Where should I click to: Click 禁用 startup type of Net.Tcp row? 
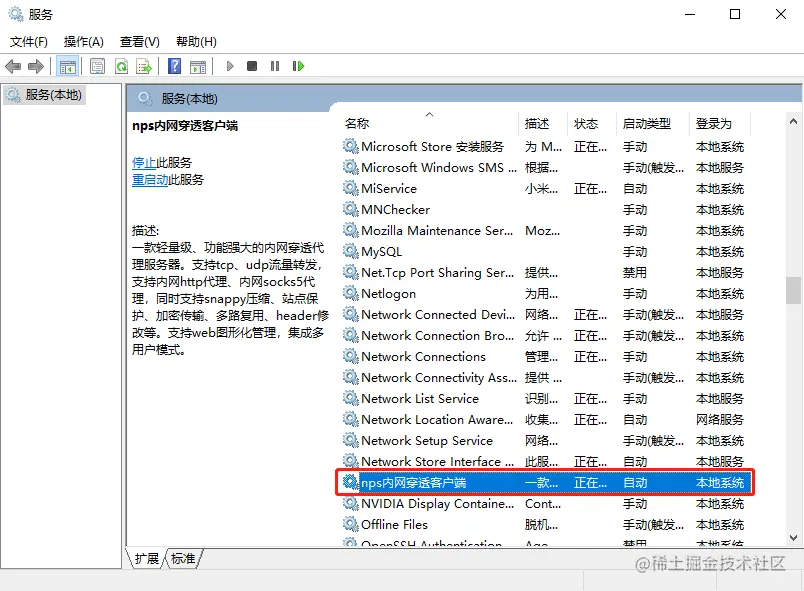coord(635,272)
